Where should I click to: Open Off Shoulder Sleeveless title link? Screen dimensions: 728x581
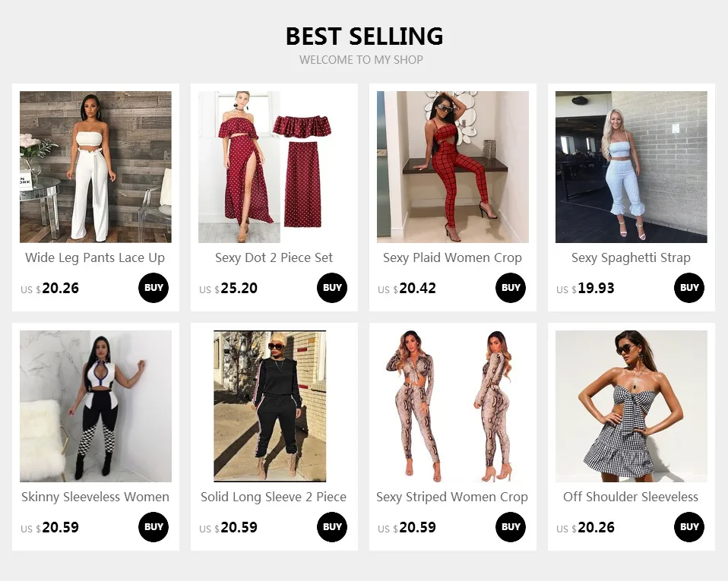pyautogui.click(x=631, y=497)
